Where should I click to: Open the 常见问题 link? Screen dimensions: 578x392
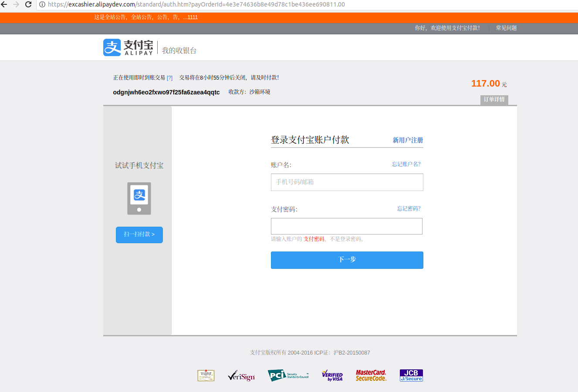[x=506, y=28]
